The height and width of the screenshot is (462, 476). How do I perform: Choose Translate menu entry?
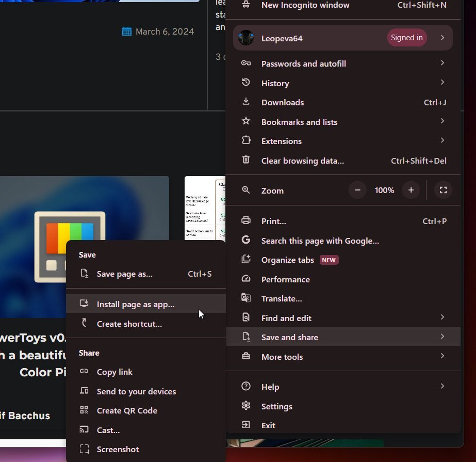click(x=343, y=298)
